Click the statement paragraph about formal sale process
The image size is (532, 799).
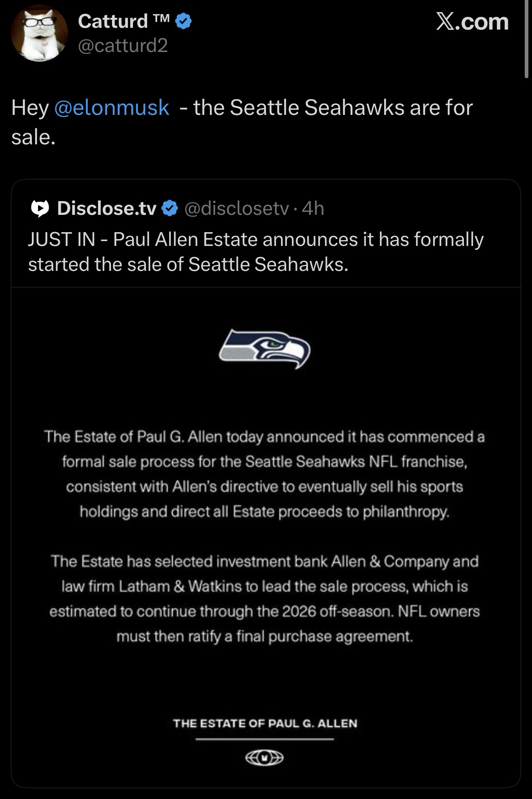point(265,474)
